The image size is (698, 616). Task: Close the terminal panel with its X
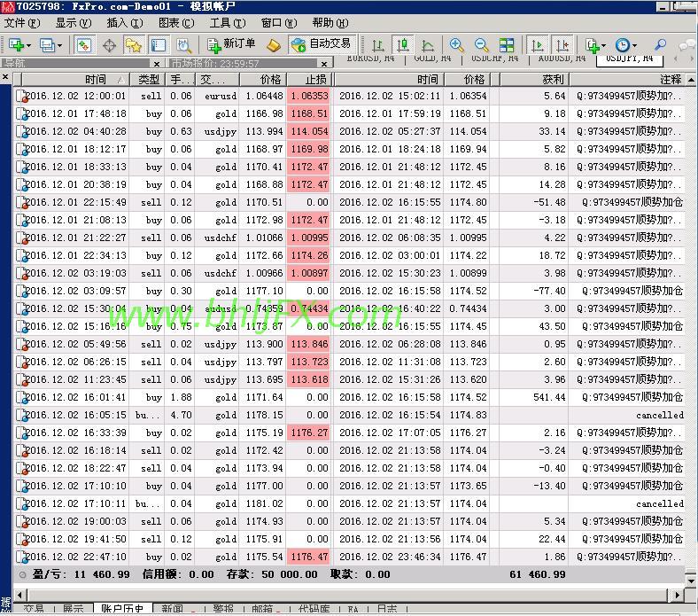tap(5, 76)
